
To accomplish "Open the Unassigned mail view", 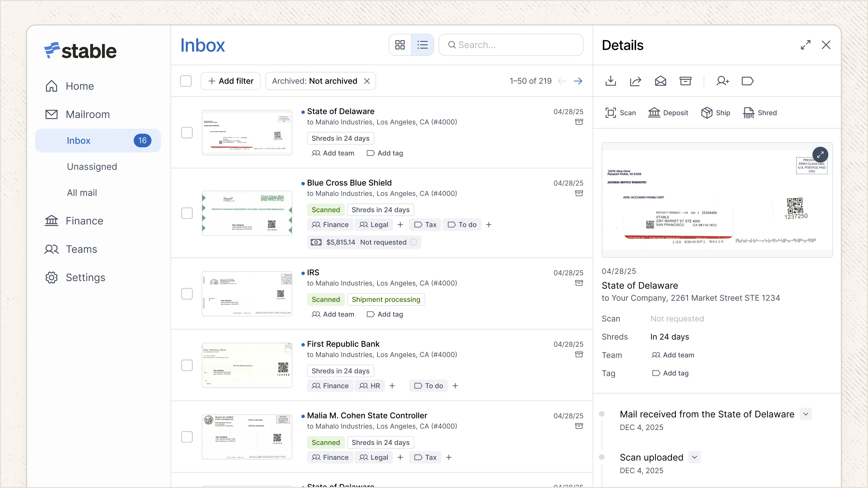I will [92, 167].
